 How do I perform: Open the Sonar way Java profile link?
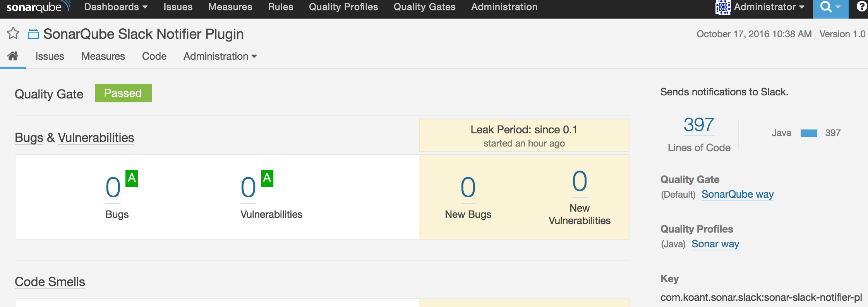pyautogui.click(x=715, y=244)
